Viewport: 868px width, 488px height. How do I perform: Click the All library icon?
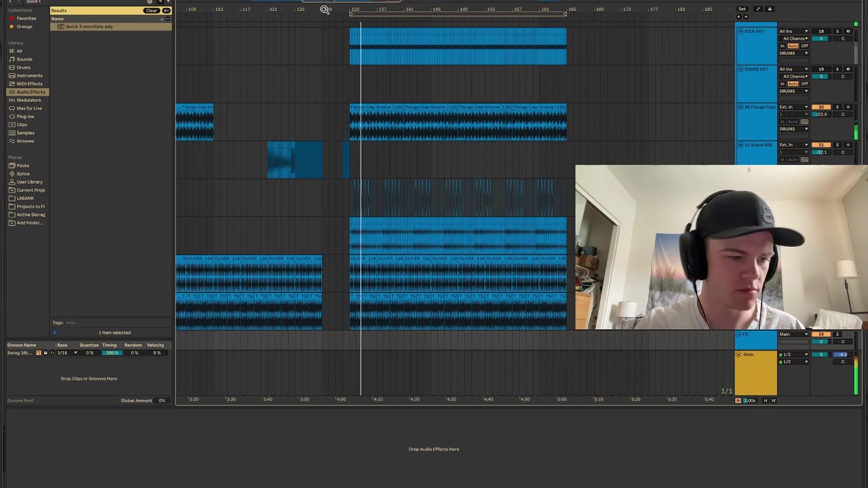[x=12, y=51]
